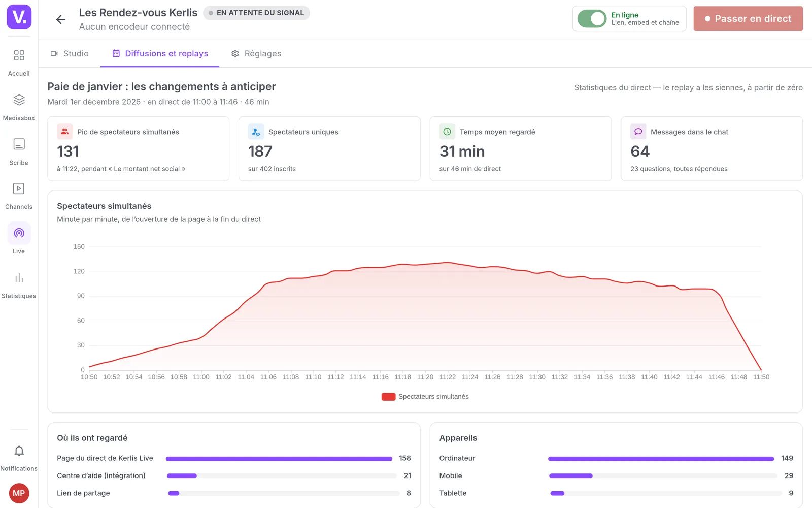Click the Tablette device row label

pos(453,493)
